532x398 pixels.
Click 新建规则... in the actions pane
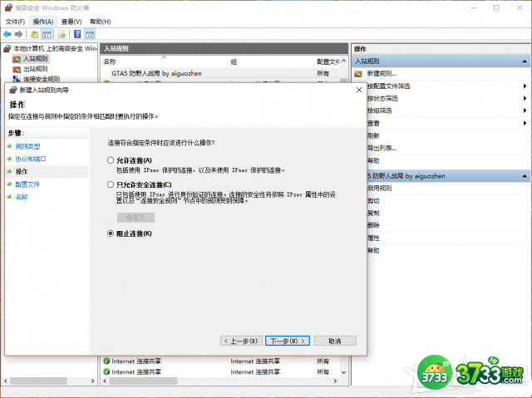[x=382, y=74]
